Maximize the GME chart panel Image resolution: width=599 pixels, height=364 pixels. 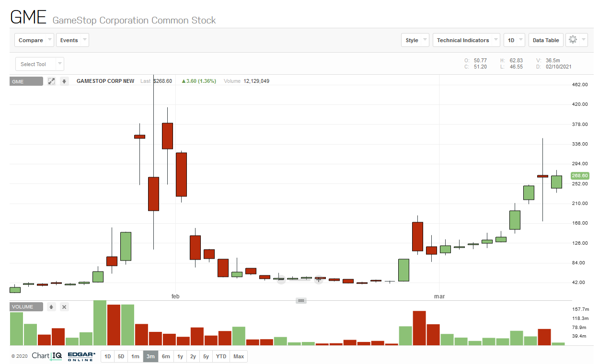(x=52, y=81)
